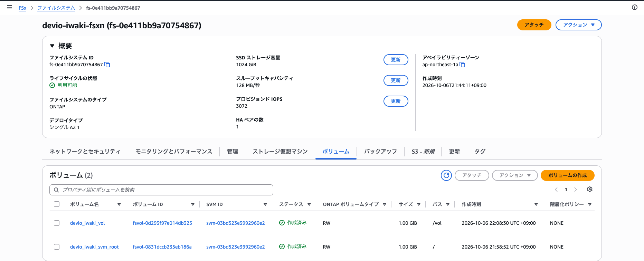Go to previous page of volumes
This screenshot has width=644, height=261.
click(x=556, y=190)
